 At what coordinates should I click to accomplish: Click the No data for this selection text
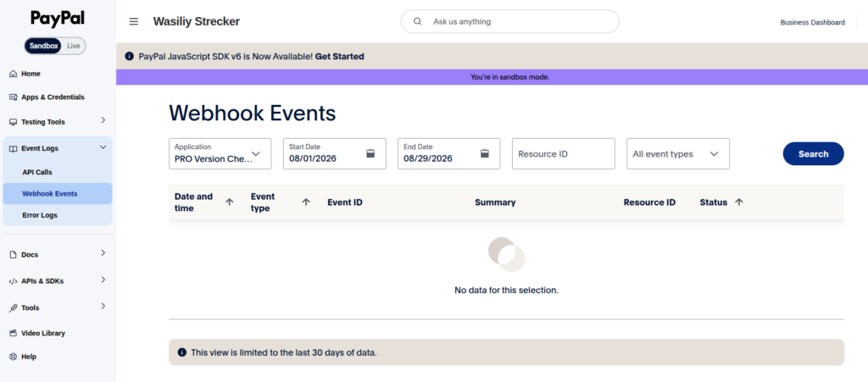click(507, 291)
